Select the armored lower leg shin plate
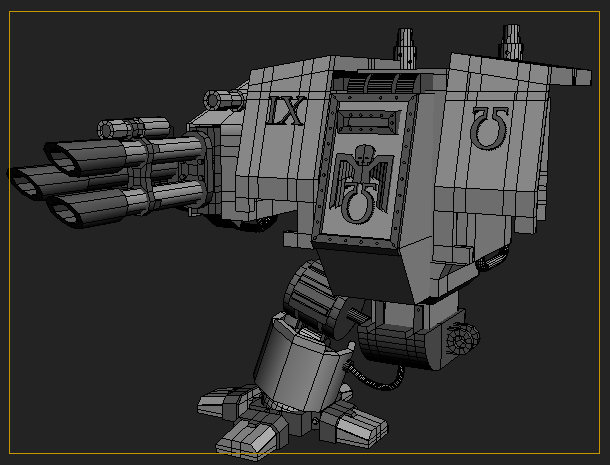The width and height of the screenshot is (610, 465). (302, 363)
